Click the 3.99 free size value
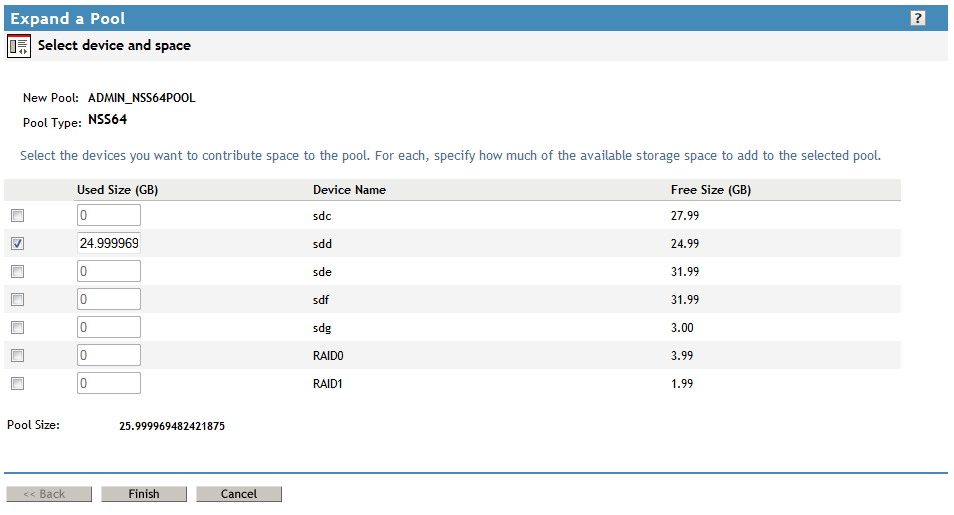This screenshot has height=515, width=954. [682, 356]
